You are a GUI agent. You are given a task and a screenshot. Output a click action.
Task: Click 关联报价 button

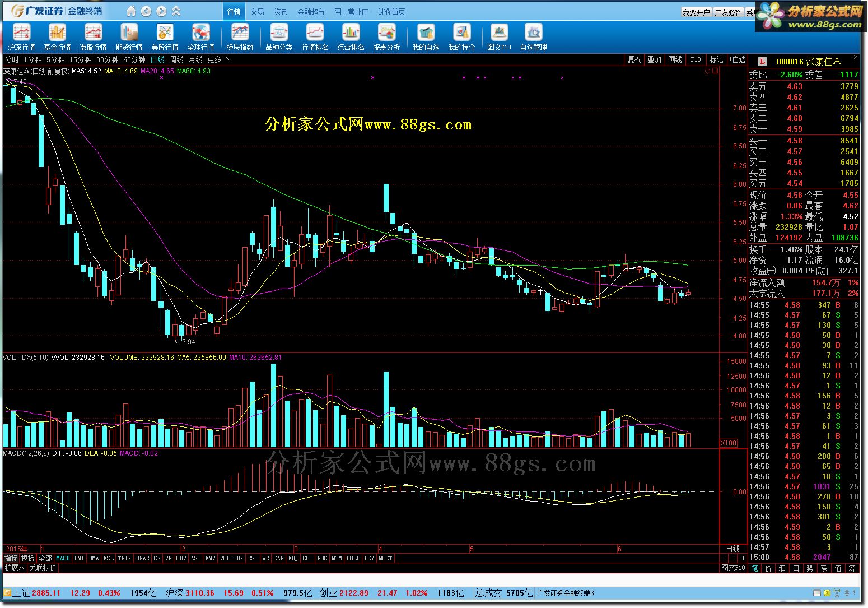(x=43, y=568)
